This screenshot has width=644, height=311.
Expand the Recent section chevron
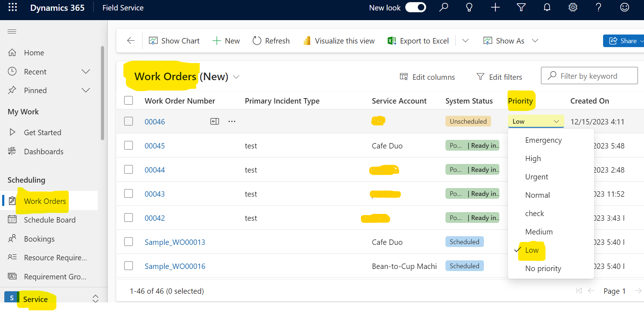(86, 72)
